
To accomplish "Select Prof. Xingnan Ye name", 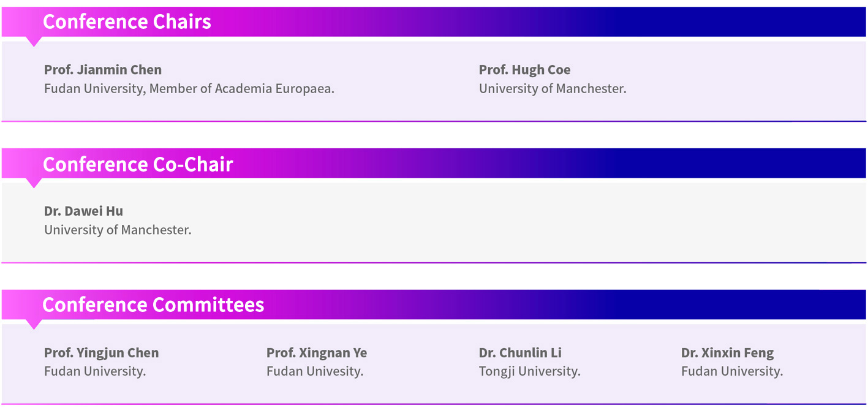I will [317, 353].
